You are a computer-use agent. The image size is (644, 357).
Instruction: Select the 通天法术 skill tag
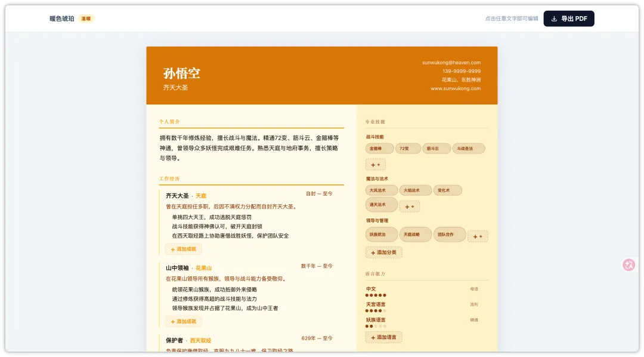coord(381,204)
